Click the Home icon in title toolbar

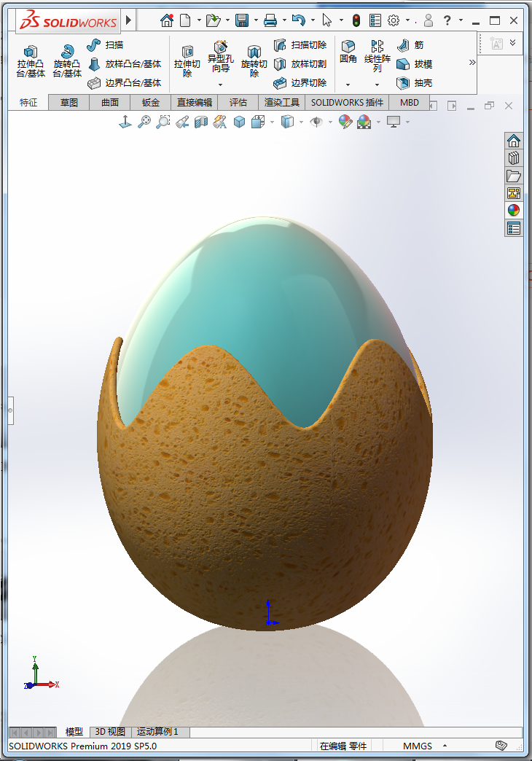tap(167, 20)
